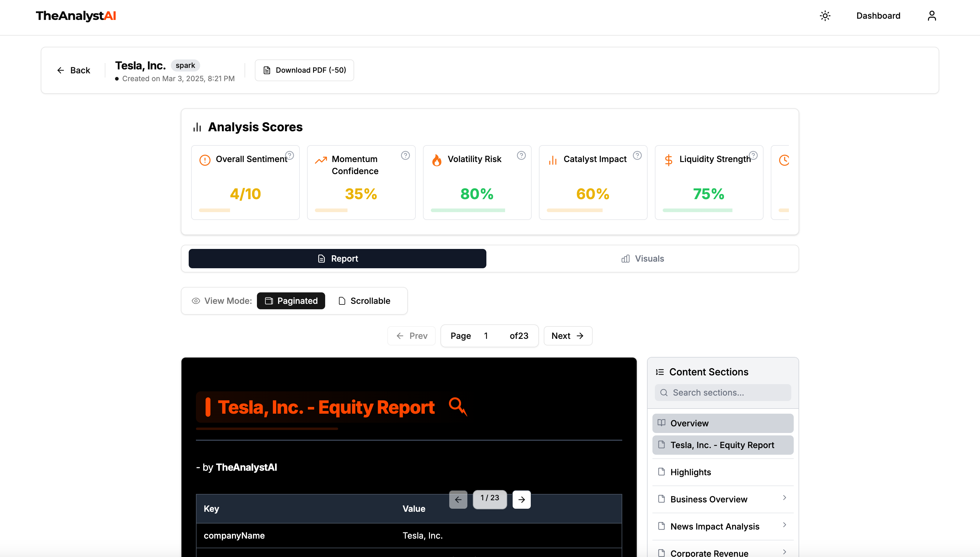Open the Business Overview section
Viewport: 980px width, 557px height.
(x=723, y=499)
